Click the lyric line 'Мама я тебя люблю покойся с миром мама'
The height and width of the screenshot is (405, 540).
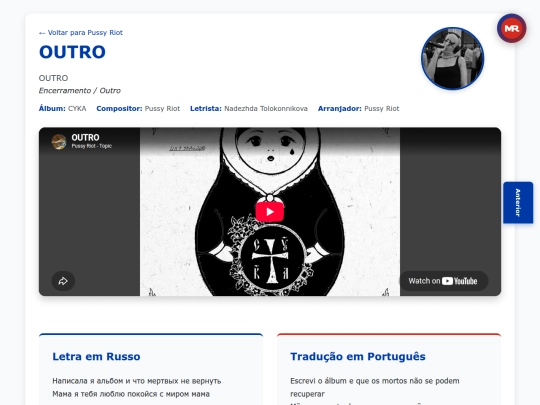pyautogui.click(x=131, y=394)
